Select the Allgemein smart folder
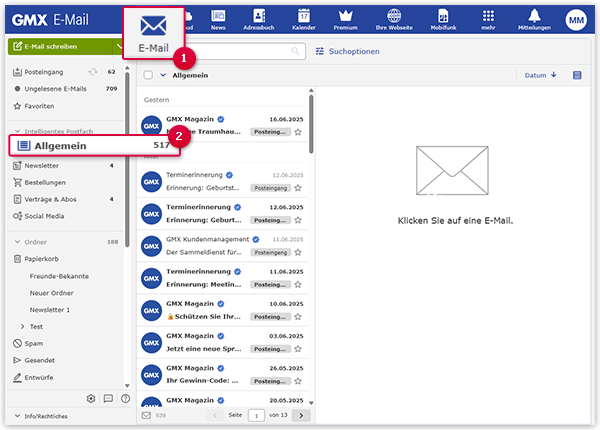The width and height of the screenshot is (600, 430). click(94, 145)
